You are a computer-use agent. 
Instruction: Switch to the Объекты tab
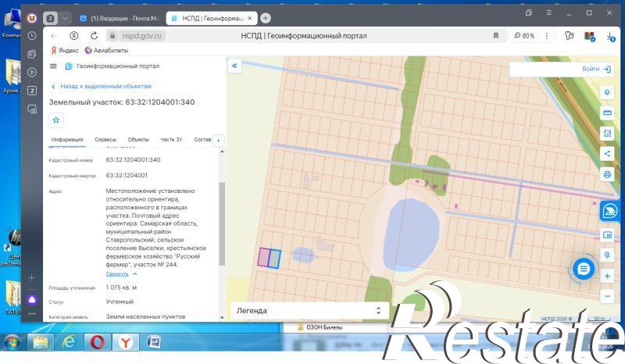pyautogui.click(x=138, y=140)
